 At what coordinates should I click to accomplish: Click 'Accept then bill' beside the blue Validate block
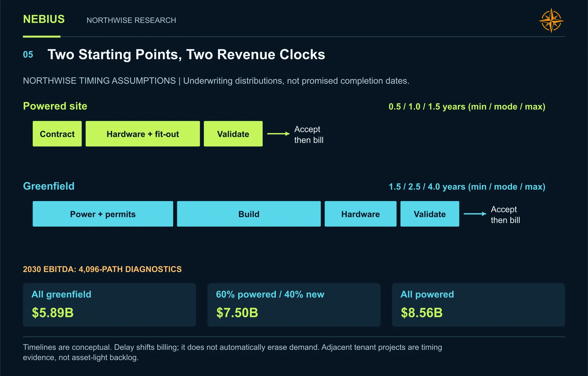tap(505, 215)
